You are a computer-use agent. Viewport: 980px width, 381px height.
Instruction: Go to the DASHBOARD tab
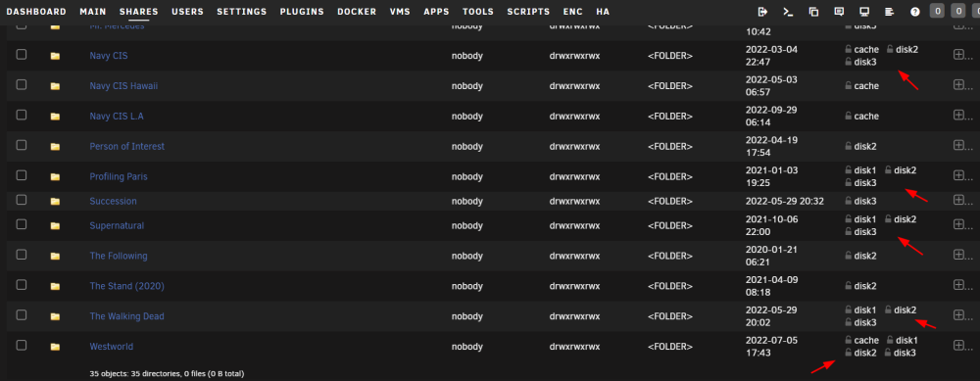coord(36,12)
